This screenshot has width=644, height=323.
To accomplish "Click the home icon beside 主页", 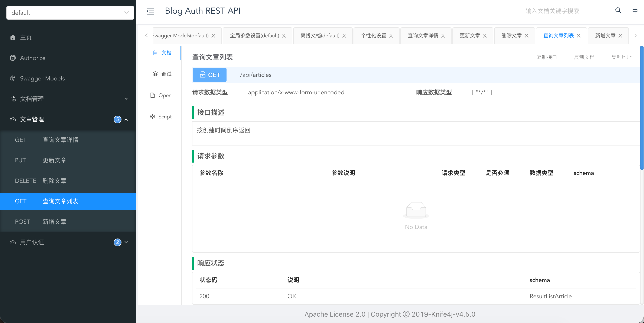I will [13, 38].
